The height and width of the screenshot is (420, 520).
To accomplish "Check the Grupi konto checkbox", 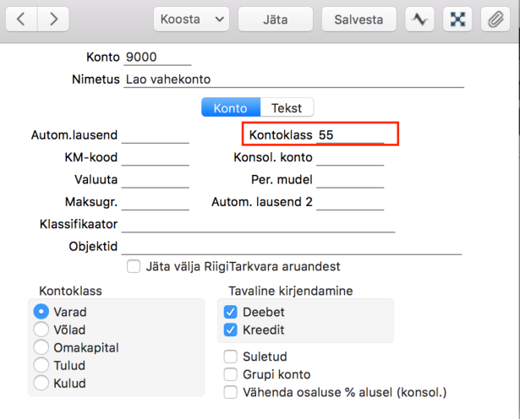I will [x=231, y=374].
